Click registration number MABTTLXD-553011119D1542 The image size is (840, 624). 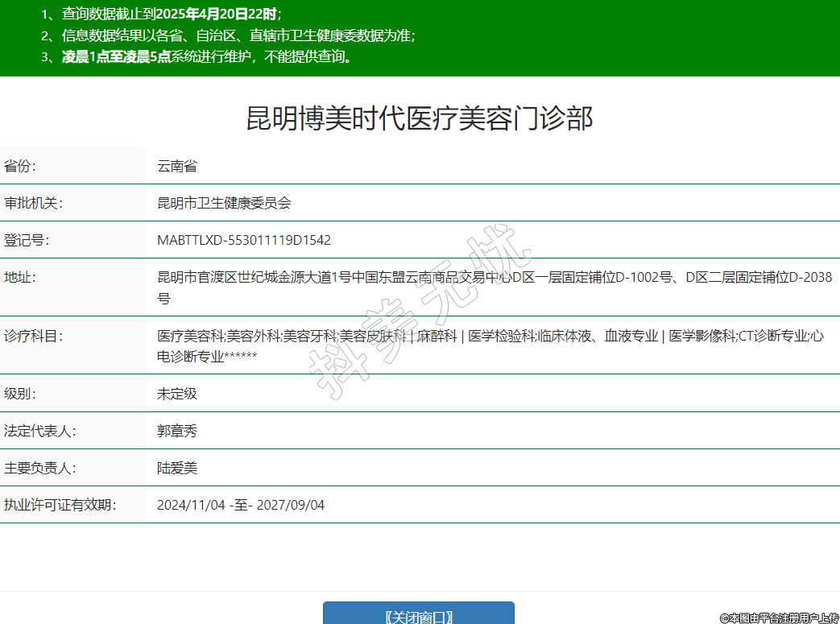[244, 240]
